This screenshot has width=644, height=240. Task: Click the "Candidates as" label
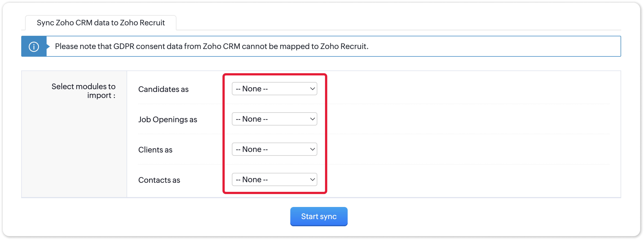point(163,89)
